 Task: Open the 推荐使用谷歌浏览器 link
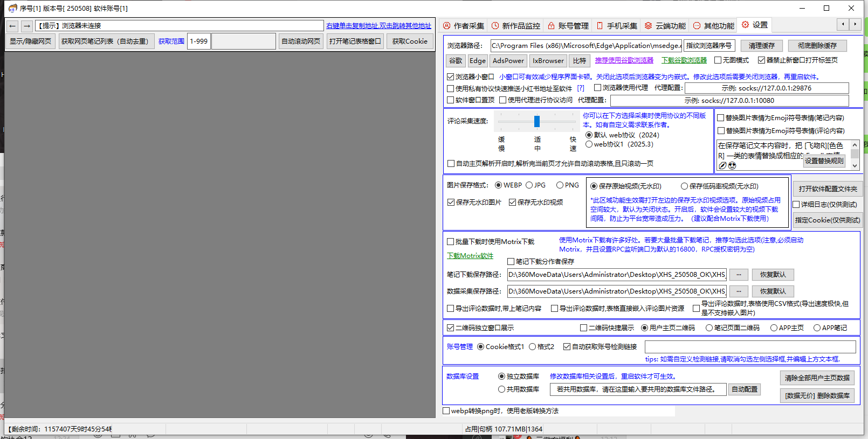click(x=624, y=60)
